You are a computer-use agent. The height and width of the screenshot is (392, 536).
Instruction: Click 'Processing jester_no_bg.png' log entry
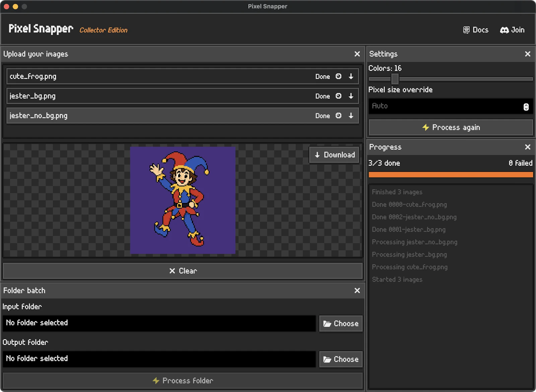(414, 242)
